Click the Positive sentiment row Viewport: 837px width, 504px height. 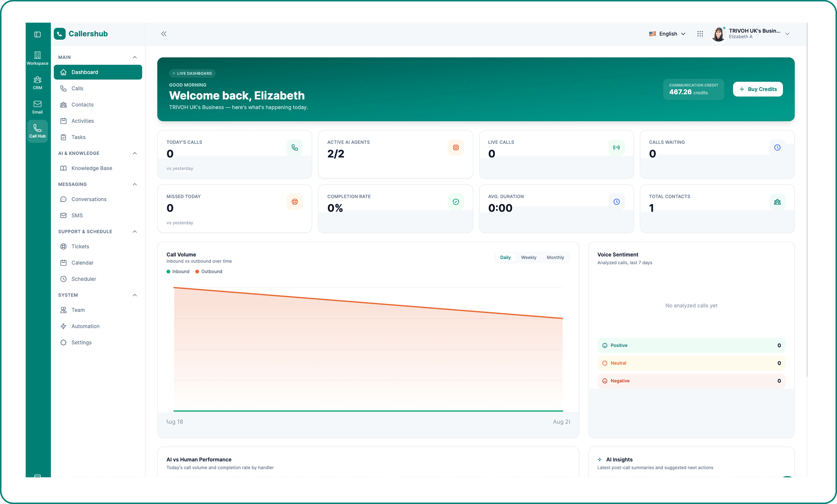691,345
